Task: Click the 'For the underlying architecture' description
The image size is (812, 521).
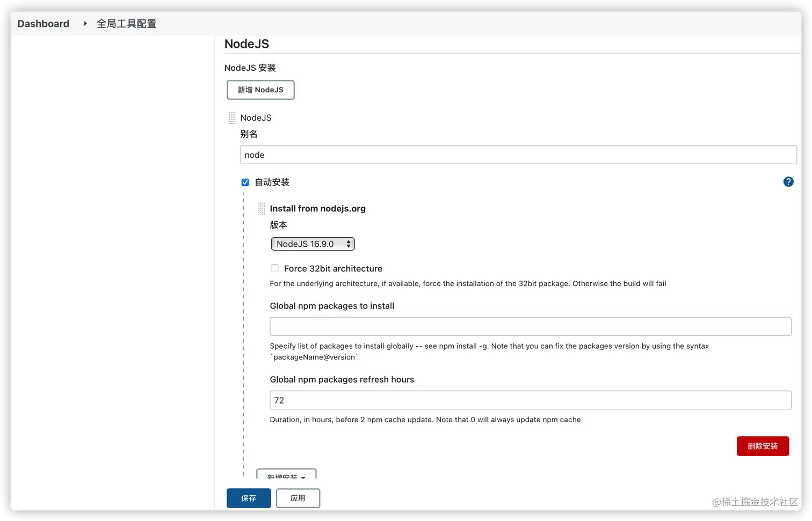Action: tap(468, 283)
